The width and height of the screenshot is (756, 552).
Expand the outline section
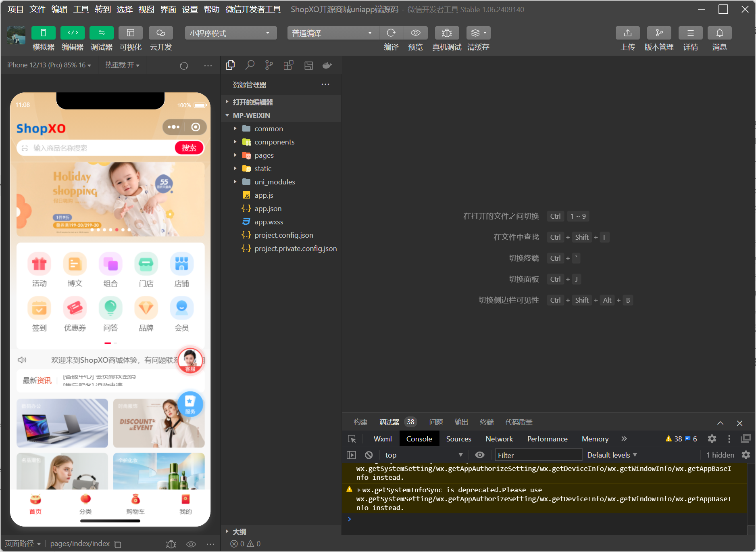(281, 532)
